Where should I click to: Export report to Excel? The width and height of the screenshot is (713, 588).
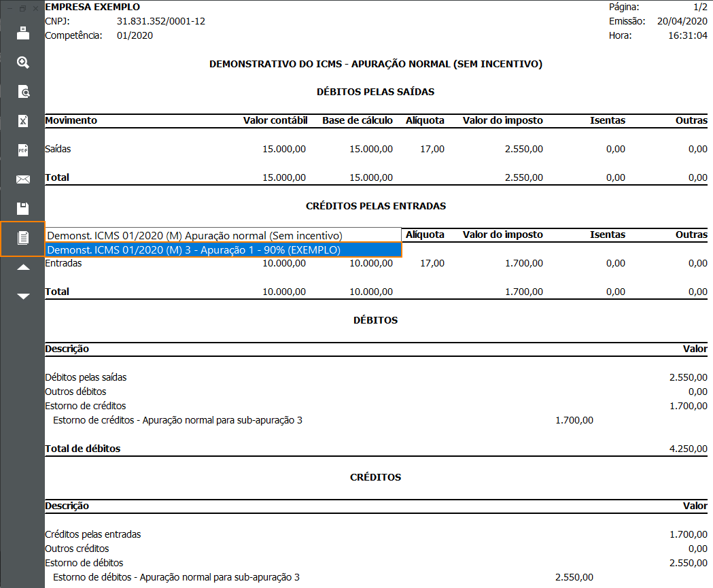tap(22, 121)
